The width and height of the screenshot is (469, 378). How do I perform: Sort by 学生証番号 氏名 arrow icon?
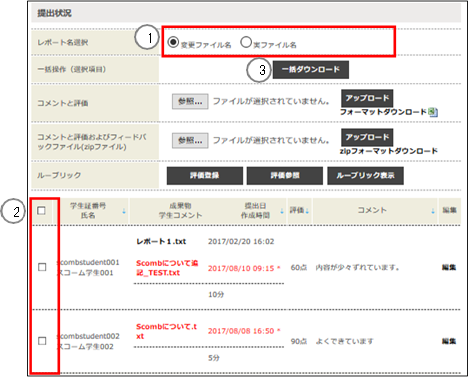click(x=124, y=211)
